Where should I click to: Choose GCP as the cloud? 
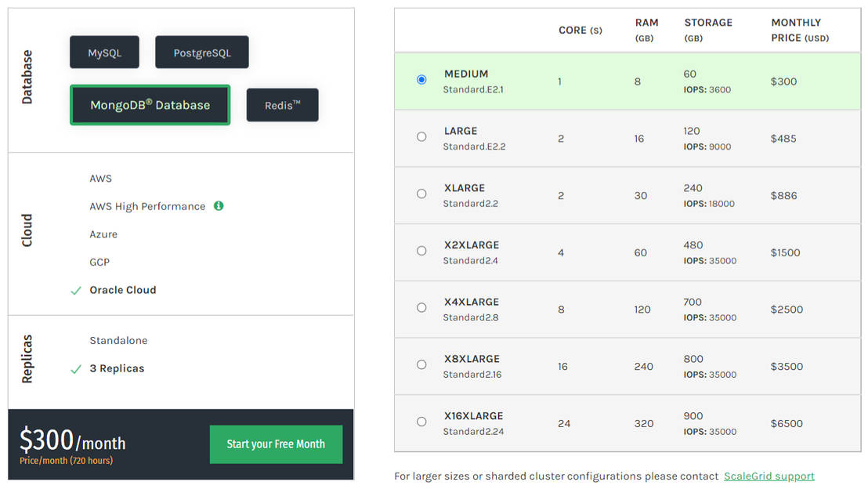(x=99, y=263)
